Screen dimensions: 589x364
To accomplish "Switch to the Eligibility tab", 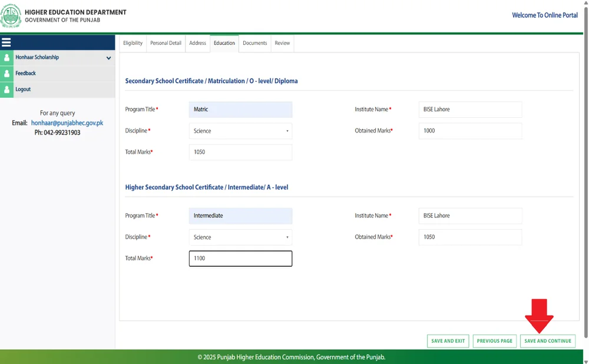I will pos(133,43).
